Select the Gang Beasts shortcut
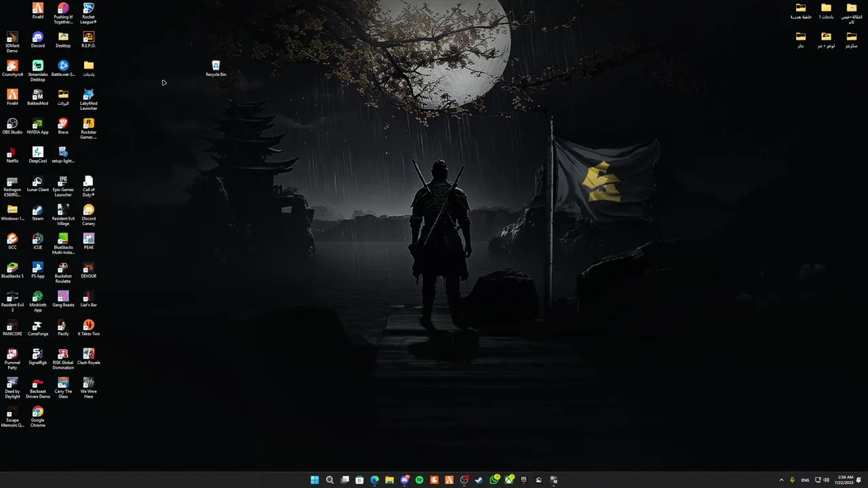Screen dimensions: 868x488 [63, 299]
